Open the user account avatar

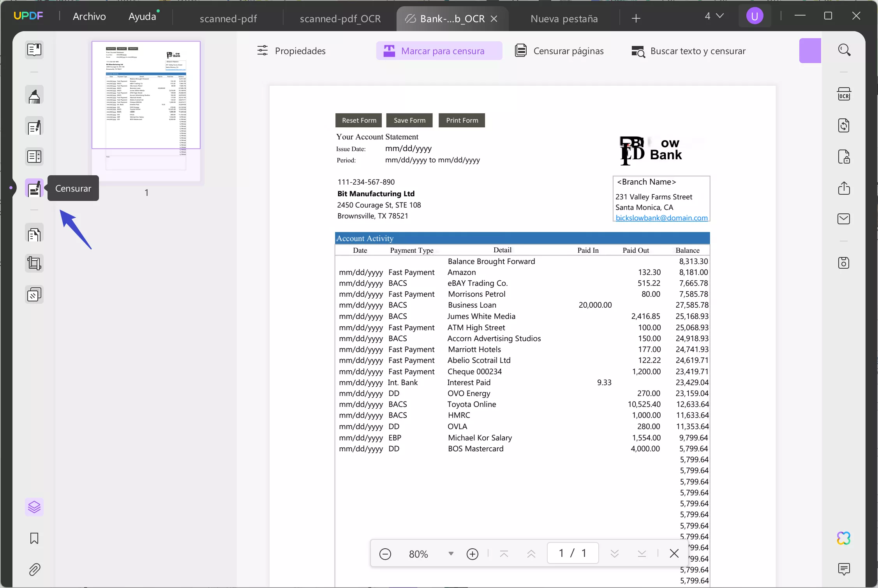(x=755, y=16)
